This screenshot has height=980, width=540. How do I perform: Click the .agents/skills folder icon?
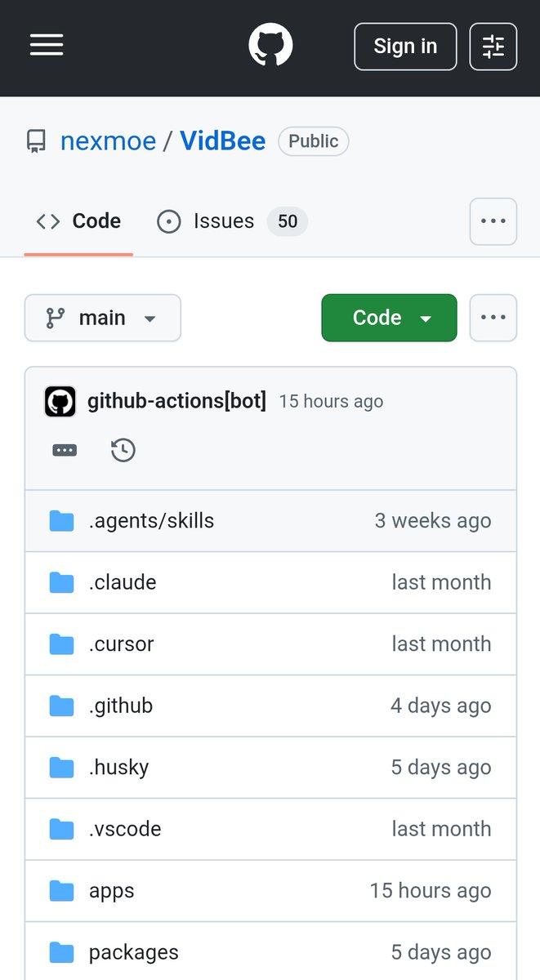coord(61,521)
